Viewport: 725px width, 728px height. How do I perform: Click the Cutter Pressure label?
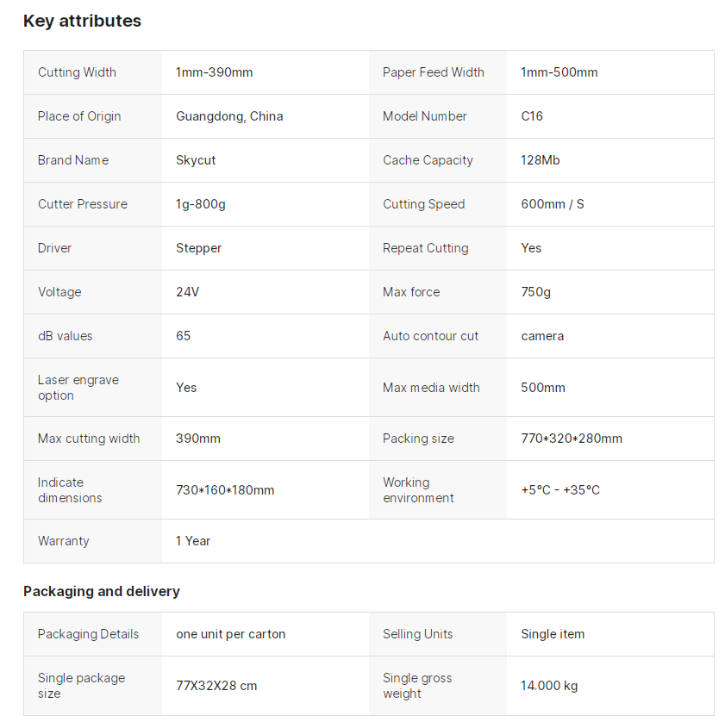pyautogui.click(x=83, y=204)
